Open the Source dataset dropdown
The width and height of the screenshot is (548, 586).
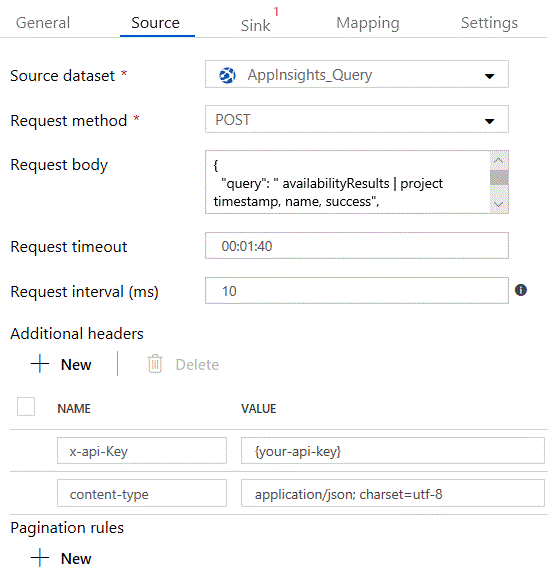[357, 74]
